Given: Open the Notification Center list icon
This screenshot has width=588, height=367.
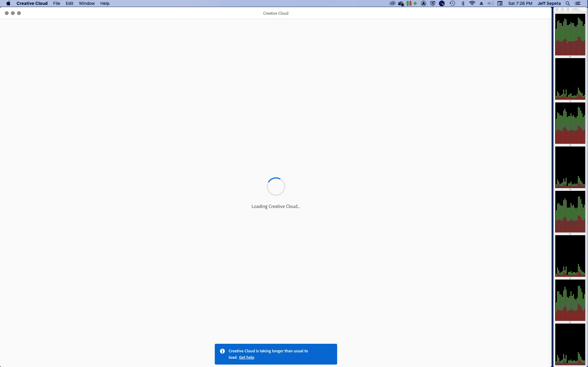Looking at the screenshot, I should pos(578,3).
